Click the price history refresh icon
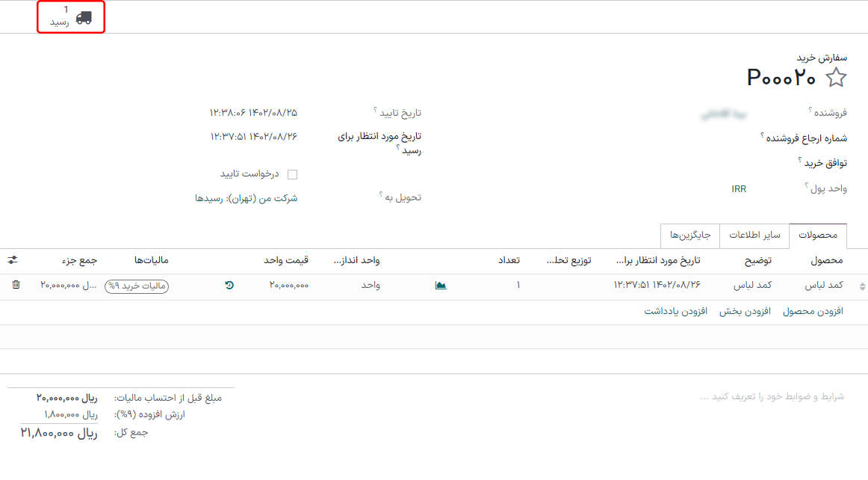 (229, 285)
